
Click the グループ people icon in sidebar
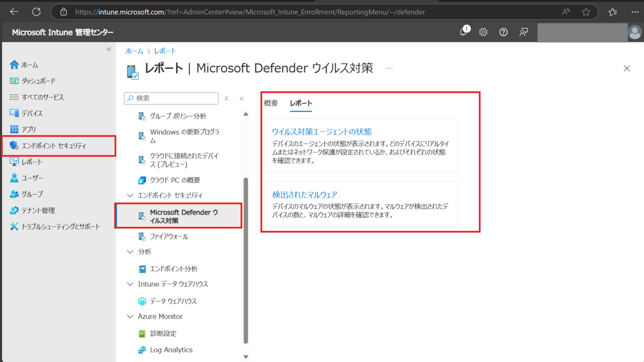click(14, 194)
